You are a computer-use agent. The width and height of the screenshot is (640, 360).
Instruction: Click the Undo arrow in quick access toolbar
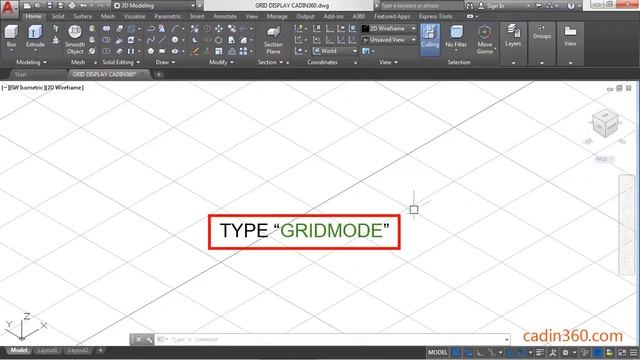(x=83, y=6)
